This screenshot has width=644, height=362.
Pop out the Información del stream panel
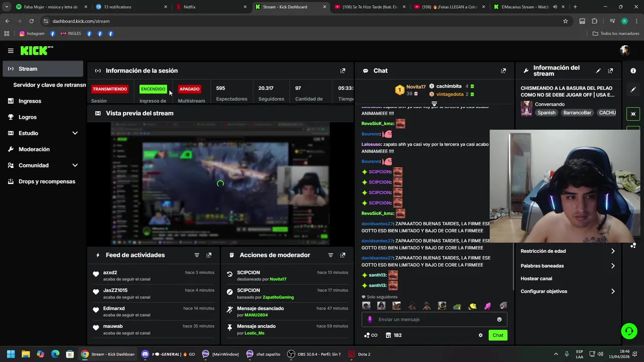coord(610,71)
